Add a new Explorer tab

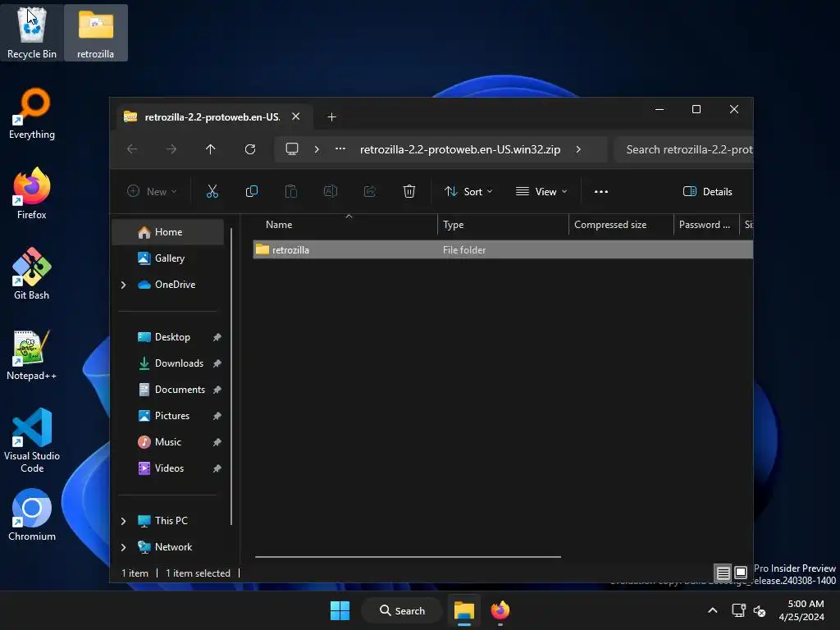click(x=331, y=116)
